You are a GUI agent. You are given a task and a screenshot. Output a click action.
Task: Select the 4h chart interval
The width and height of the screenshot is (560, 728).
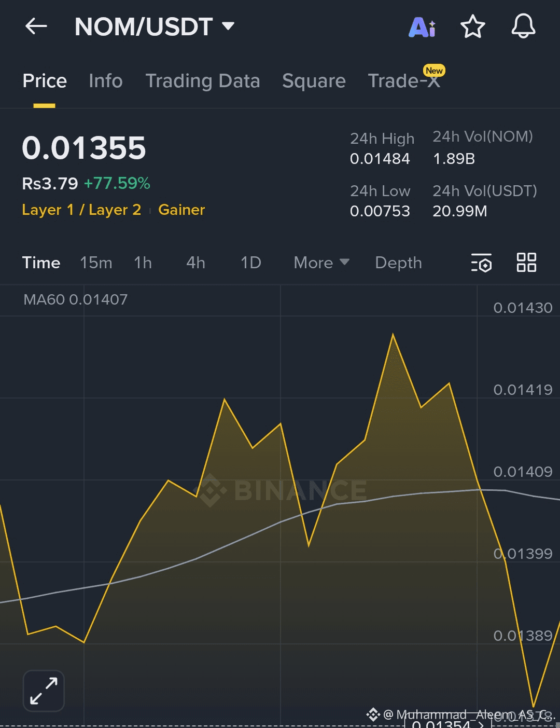click(196, 263)
